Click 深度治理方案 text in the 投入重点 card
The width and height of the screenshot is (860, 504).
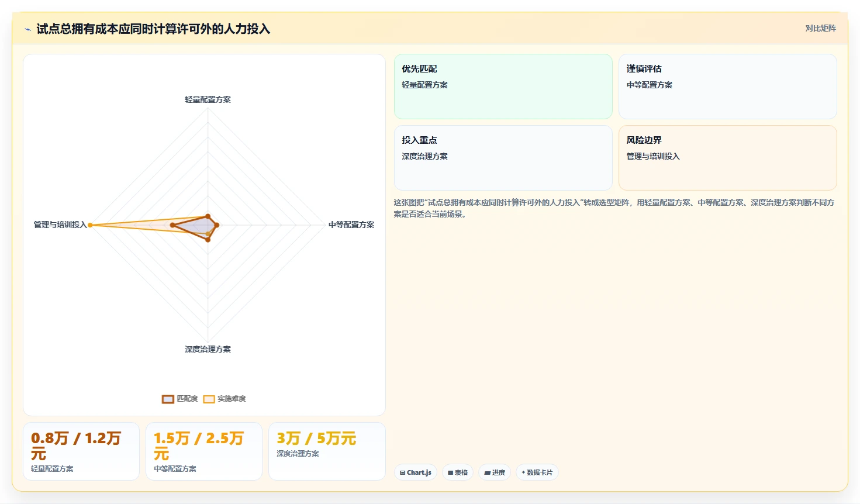(424, 156)
